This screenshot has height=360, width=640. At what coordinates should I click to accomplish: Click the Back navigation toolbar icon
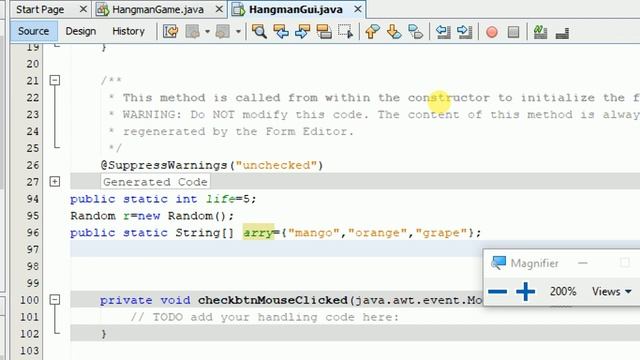(x=192, y=31)
